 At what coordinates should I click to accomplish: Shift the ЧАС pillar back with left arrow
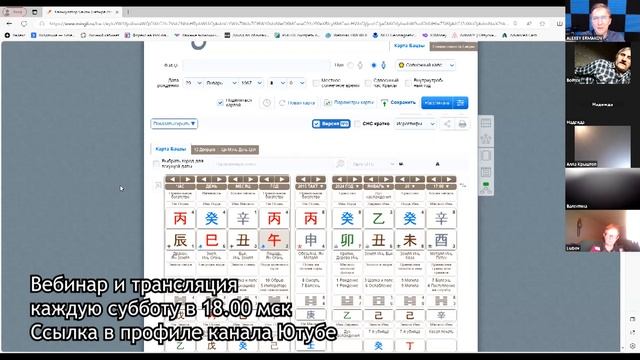[x=173, y=179]
